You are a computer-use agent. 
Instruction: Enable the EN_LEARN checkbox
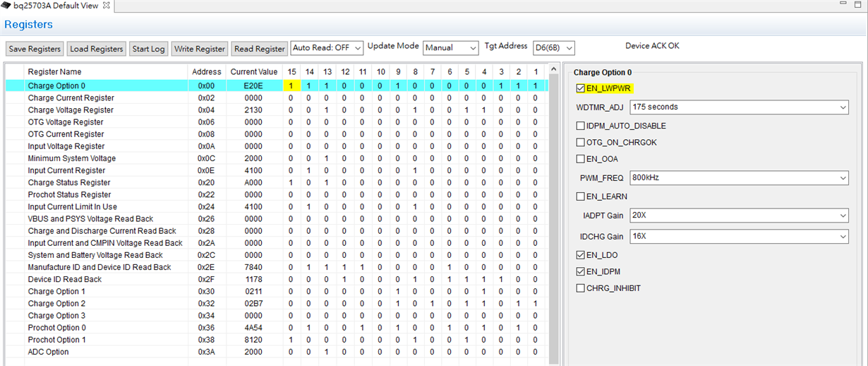click(x=581, y=196)
